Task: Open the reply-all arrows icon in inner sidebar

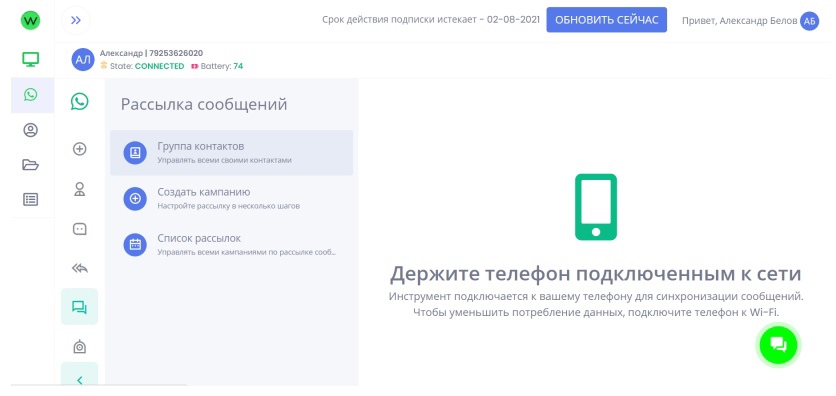Action: 79,269
